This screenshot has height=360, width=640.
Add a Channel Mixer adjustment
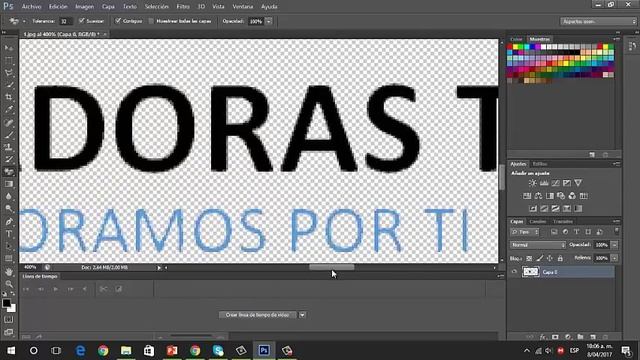tap(572, 196)
